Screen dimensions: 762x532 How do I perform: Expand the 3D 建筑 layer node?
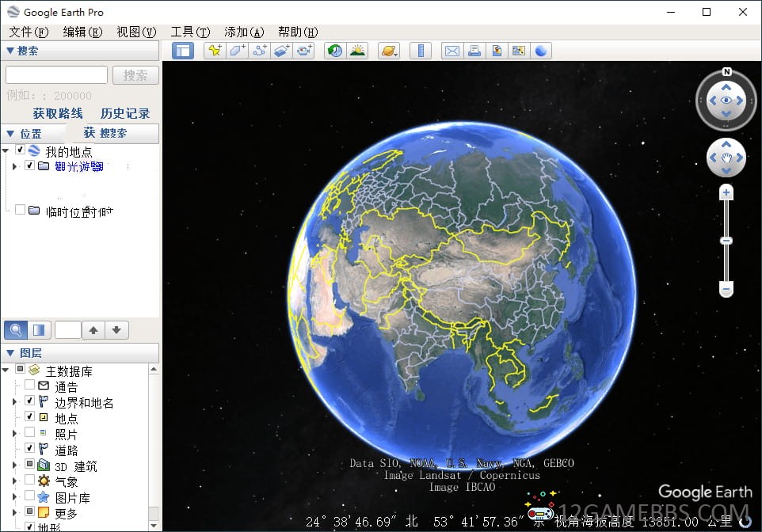(14, 465)
